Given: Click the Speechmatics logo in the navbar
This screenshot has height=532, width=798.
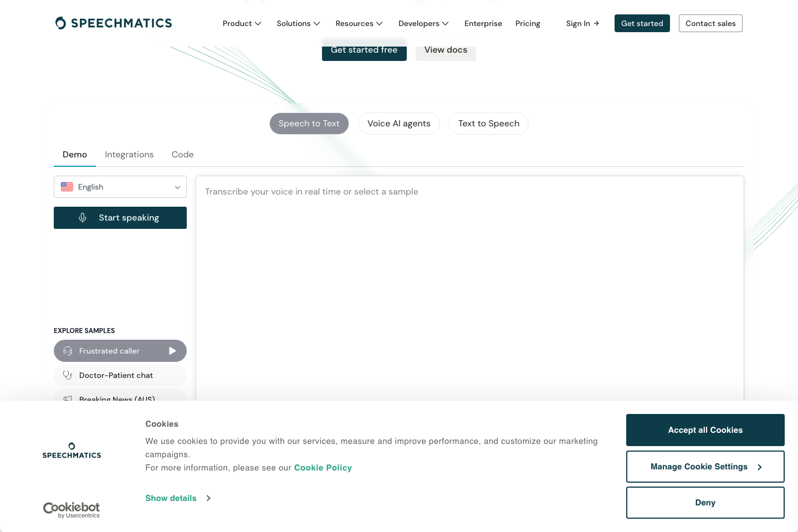Looking at the screenshot, I should click(x=113, y=23).
